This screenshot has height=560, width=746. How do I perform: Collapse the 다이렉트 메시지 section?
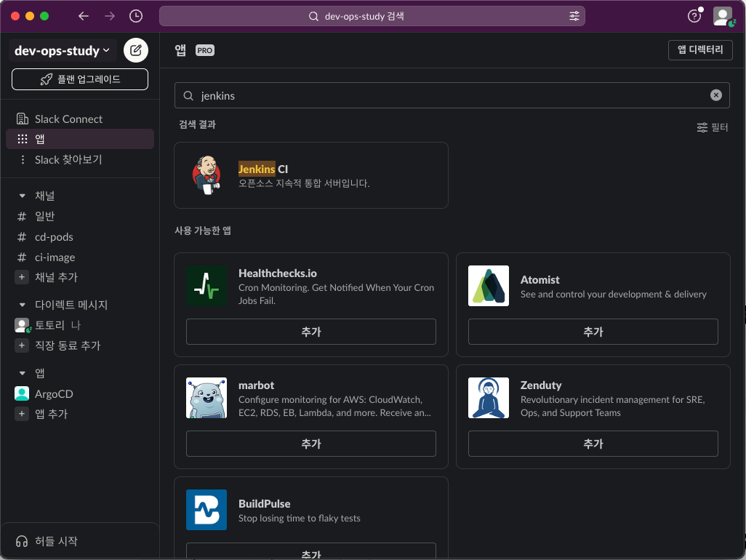click(x=22, y=305)
